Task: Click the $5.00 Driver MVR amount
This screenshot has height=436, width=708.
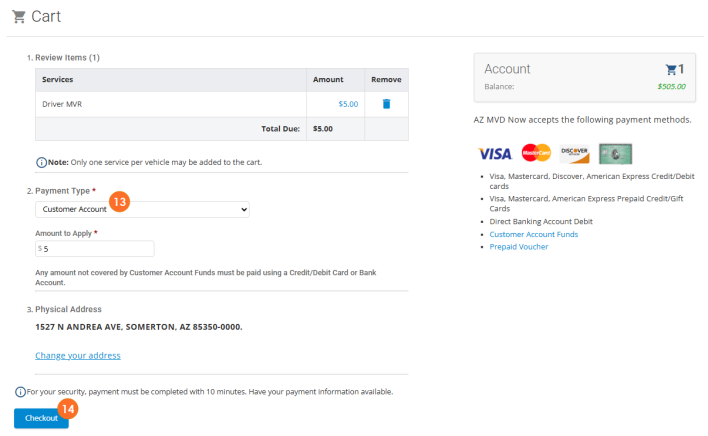Action: pyautogui.click(x=348, y=104)
